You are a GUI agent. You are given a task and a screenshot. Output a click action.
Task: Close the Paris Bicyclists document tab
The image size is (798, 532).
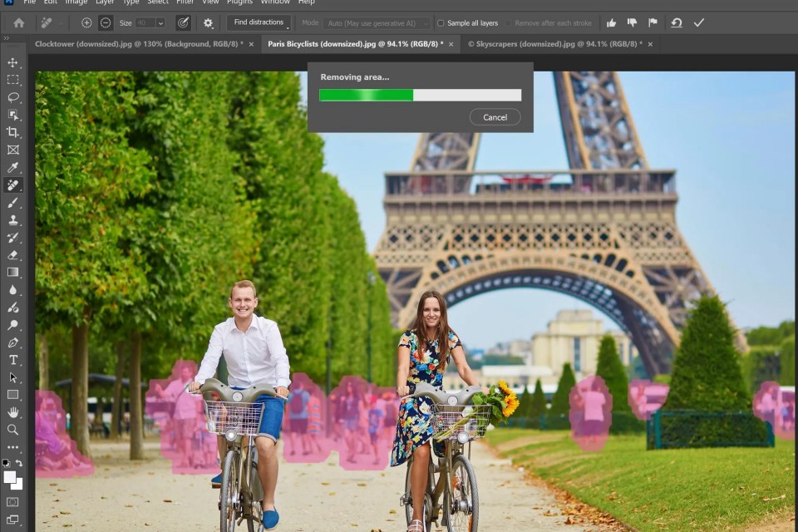(451, 44)
